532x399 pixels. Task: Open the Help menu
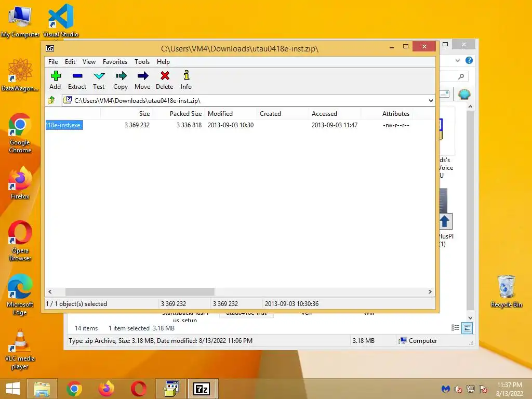pyautogui.click(x=163, y=62)
